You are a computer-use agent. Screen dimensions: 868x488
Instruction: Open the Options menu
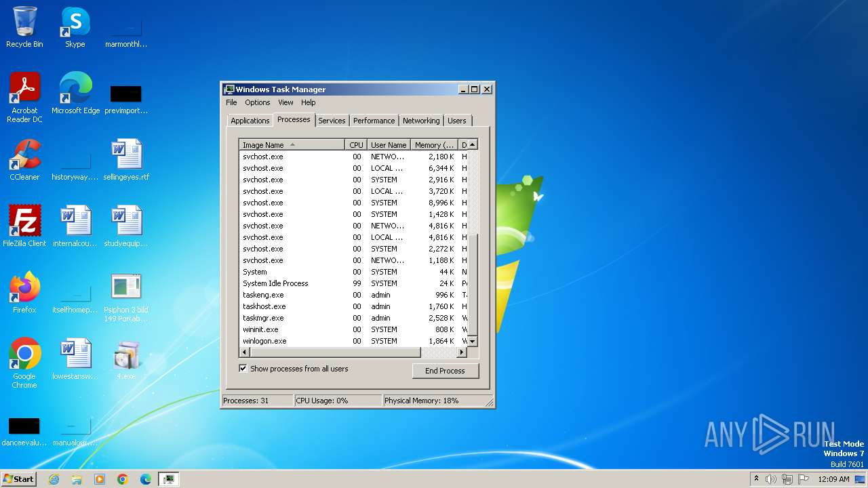coord(258,102)
